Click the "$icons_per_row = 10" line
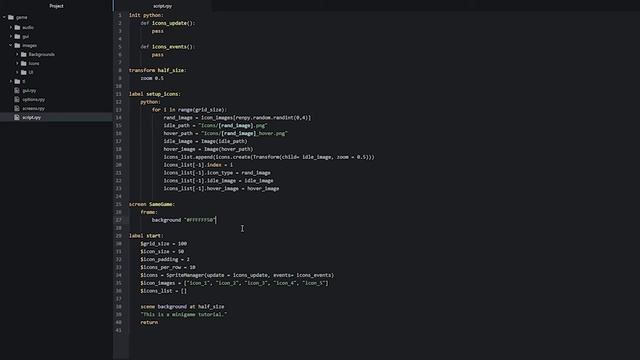The width and height of the screenshot is (640, 360). [x=168, y=267]
